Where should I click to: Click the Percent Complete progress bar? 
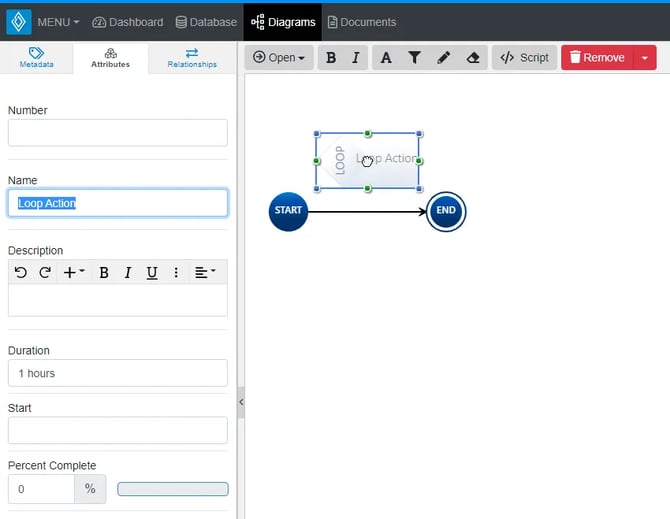click(172, 489)
